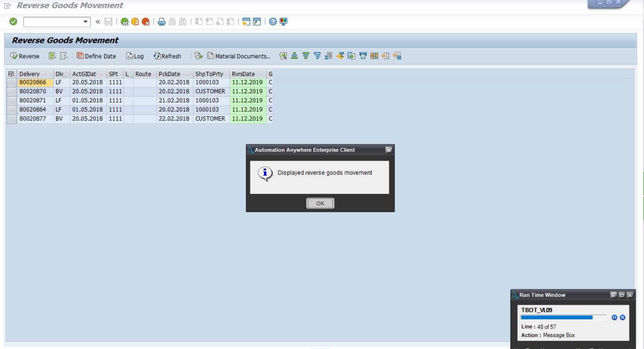The width and height of the screenshot is (644, 349).
Task: Click the Details magnifier icon
Action: [283, 56]
